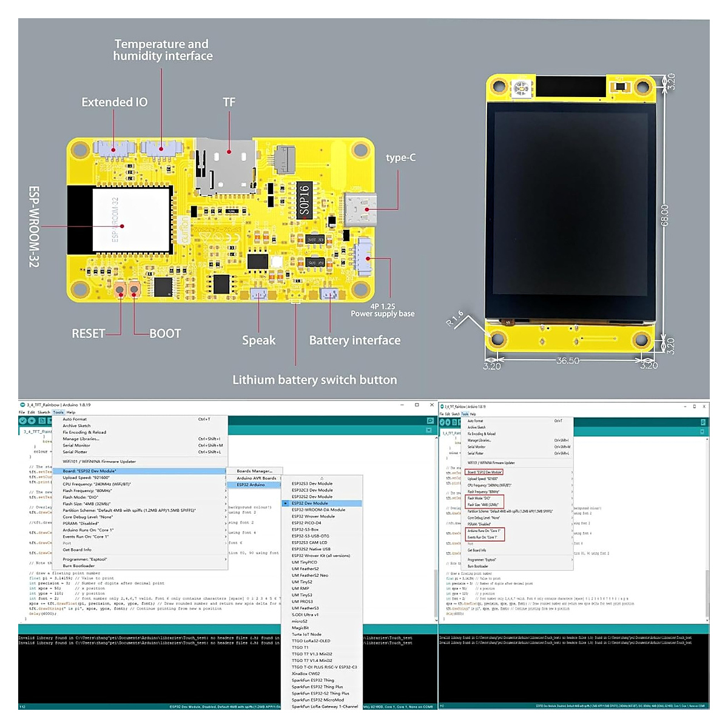
Task: Open tab dropdown arrow in left Arduino window
Action: click(x=430, y=430)
